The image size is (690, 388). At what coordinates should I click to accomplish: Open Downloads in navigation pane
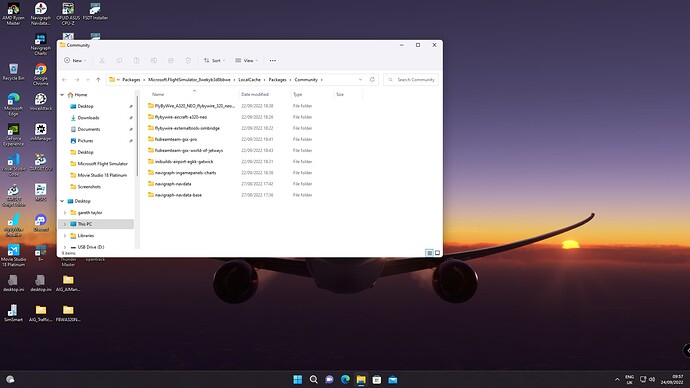[x=88, y=117]
